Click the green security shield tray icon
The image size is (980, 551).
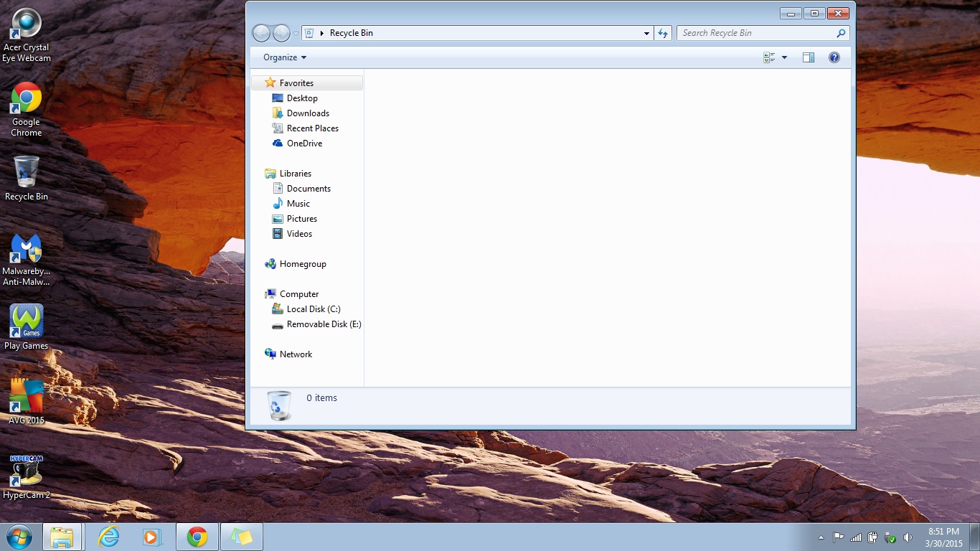coord(890,537)
